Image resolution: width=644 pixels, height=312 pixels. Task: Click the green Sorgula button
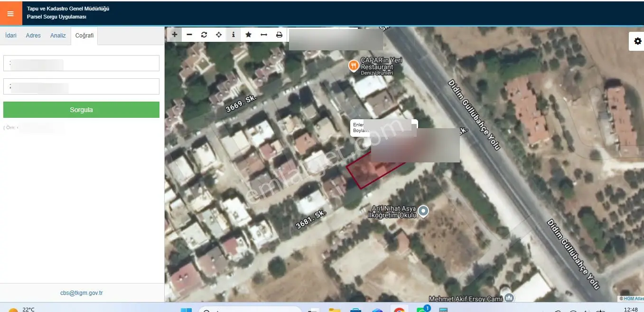(81, 110)
